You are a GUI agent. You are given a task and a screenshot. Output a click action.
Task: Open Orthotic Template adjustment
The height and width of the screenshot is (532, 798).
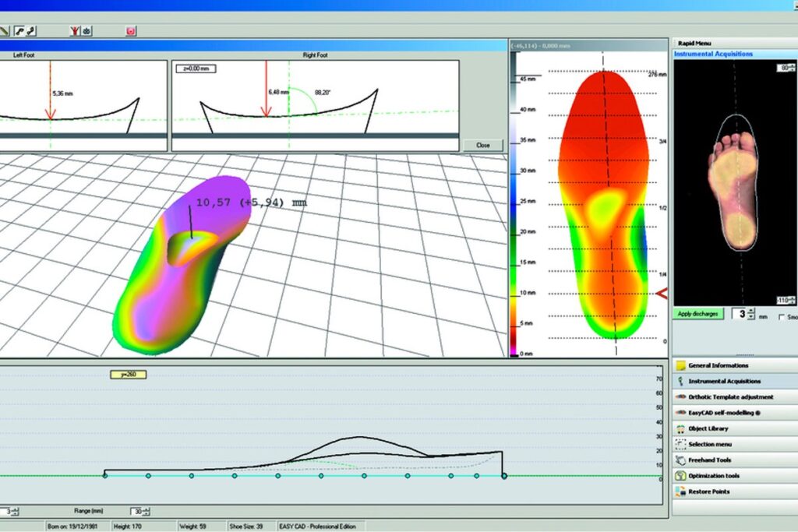click(735, 396)
